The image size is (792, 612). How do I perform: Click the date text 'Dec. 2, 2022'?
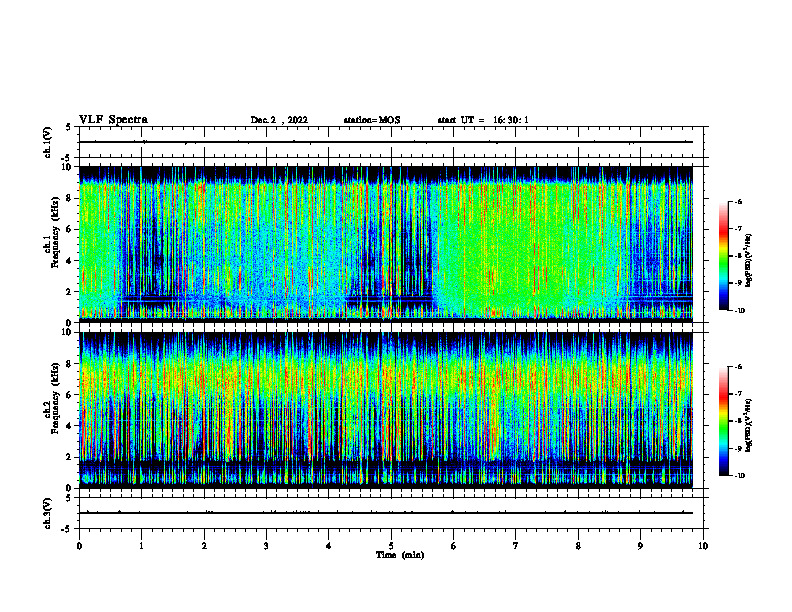point(279,120)
